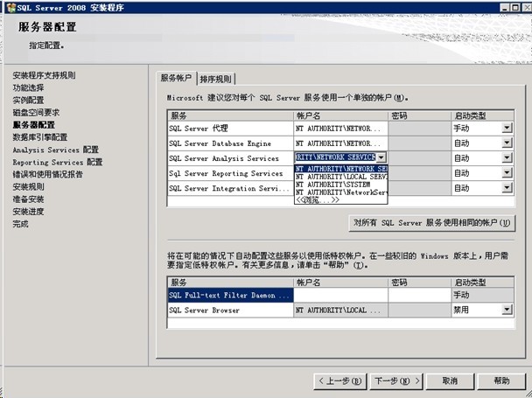Click 手动 startup type of Full-text Filter Daemon
532x398 pixels.
(x=482, y=295)
